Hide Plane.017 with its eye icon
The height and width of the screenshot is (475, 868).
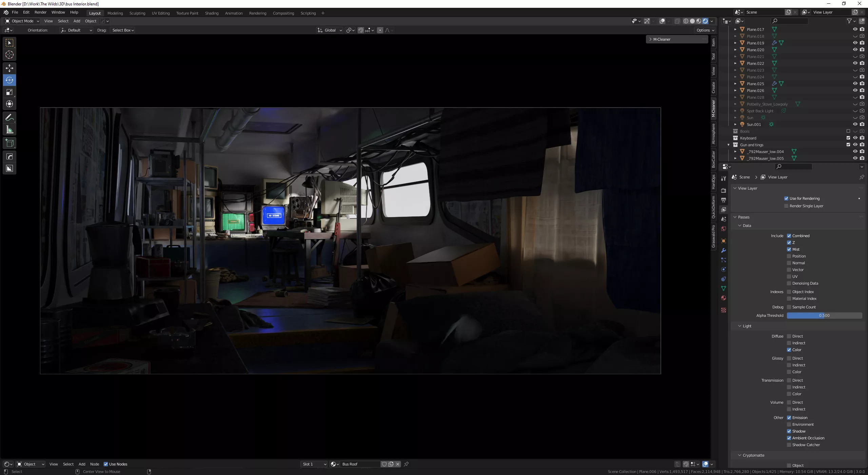point(855,29)
